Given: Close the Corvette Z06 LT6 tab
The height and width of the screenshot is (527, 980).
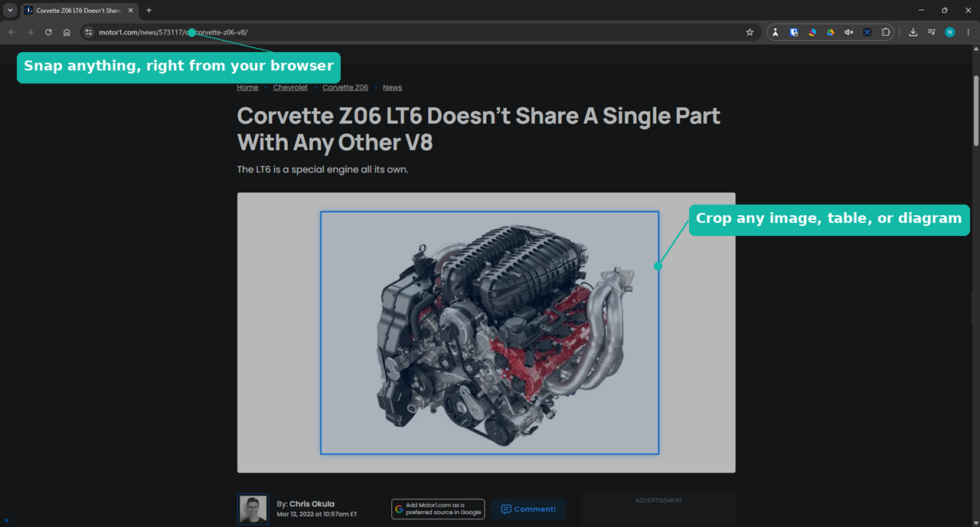Looking at the screenshot, I should click(132, 10).
